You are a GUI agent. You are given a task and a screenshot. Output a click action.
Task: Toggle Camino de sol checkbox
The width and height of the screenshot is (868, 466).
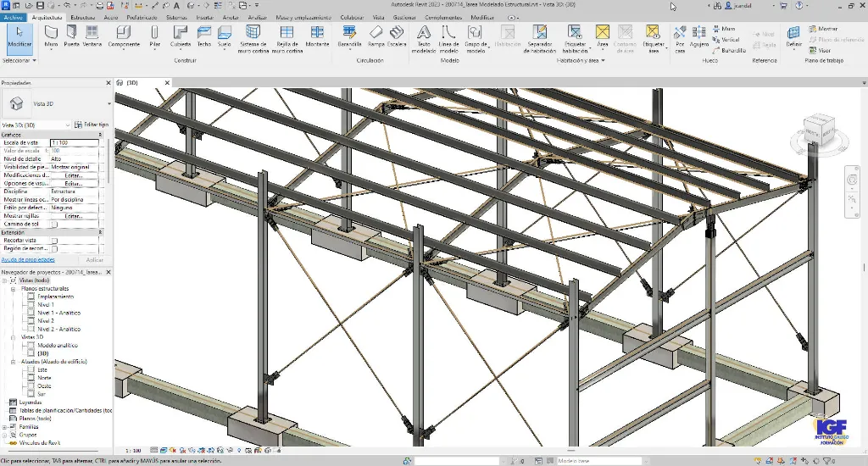click(54, 225)
